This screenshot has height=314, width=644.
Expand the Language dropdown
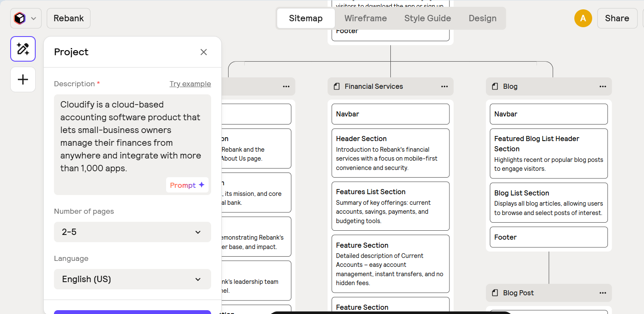(133, 279)
